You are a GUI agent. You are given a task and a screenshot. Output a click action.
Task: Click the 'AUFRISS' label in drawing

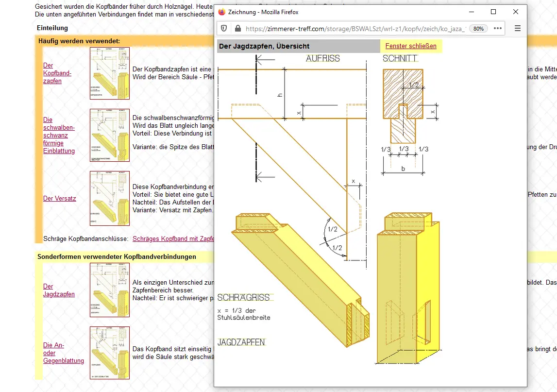[323, 59]
